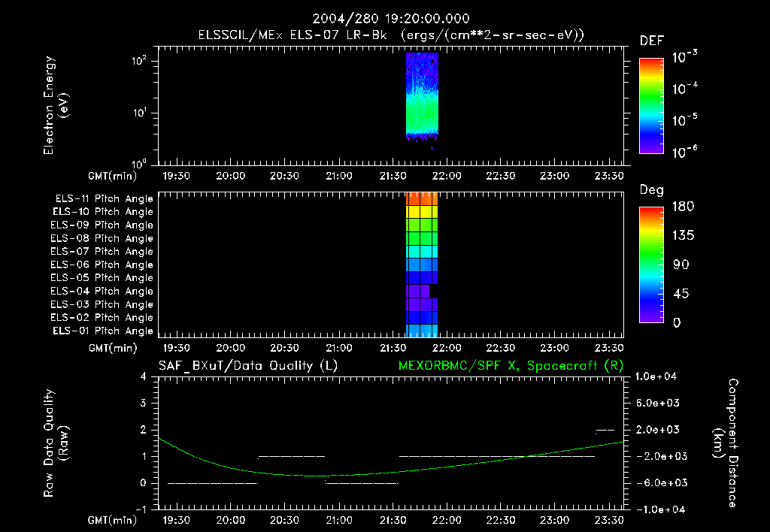Click the orange ELS-11 pitch angle data cells

coord(422,199)
